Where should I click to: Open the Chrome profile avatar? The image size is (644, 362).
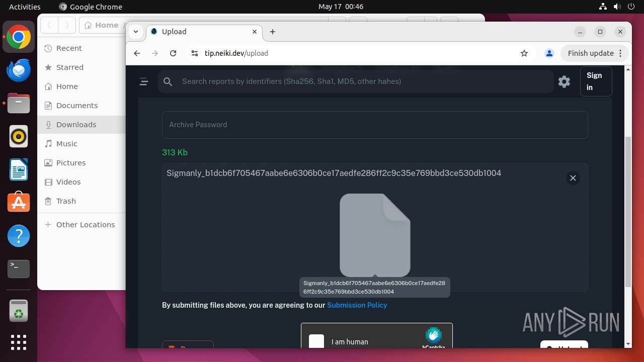pos(549,53)
